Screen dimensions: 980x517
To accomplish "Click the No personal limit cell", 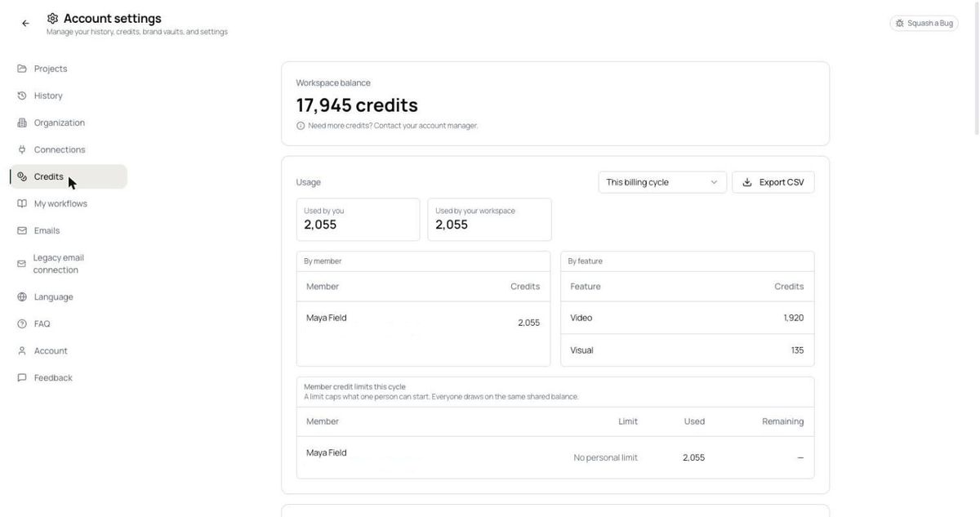I will [606, 457].
